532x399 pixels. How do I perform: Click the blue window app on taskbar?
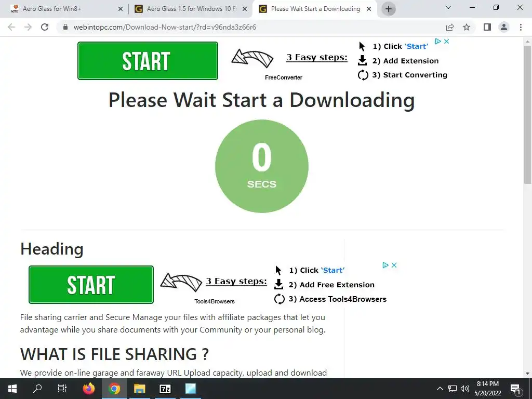point(190,389)
